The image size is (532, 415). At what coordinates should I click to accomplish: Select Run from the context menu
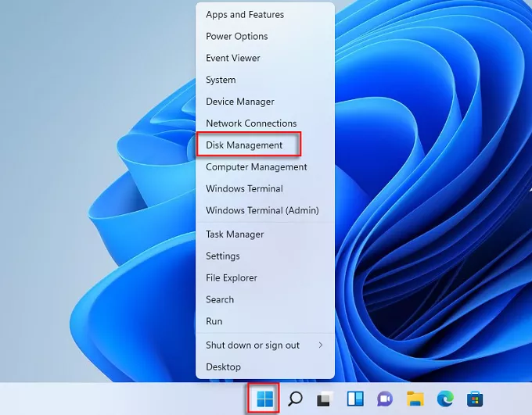pyautogui.click(x=214, y=321)
